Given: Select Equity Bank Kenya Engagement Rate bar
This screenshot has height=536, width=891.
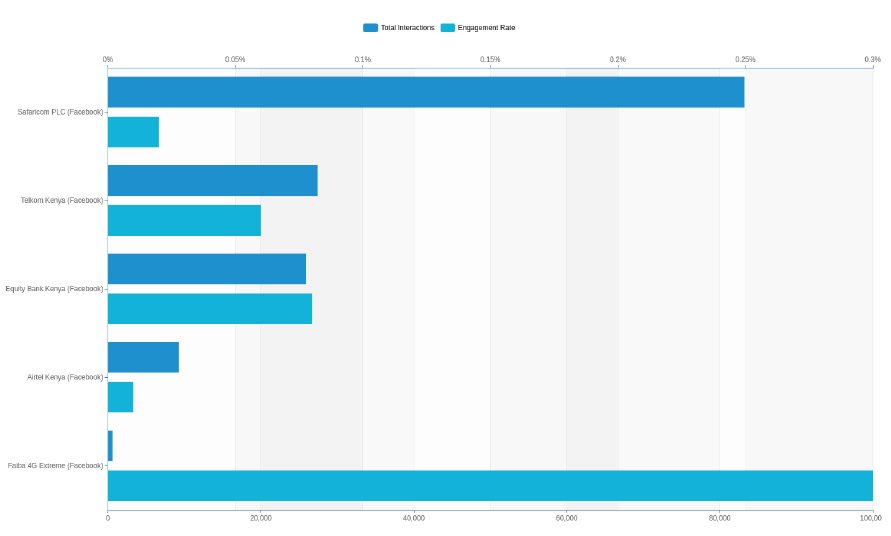Looking at the screenshot, I should point(210,309).
